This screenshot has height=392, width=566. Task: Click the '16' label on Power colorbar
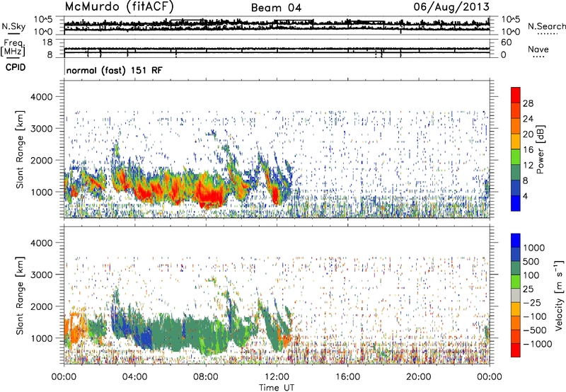528,150
